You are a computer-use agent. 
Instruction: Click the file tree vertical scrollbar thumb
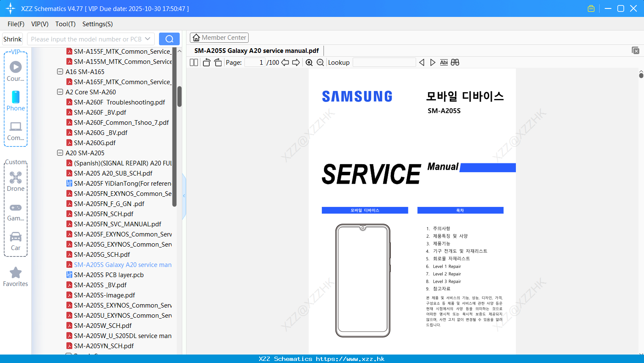(x=179, y=96)
